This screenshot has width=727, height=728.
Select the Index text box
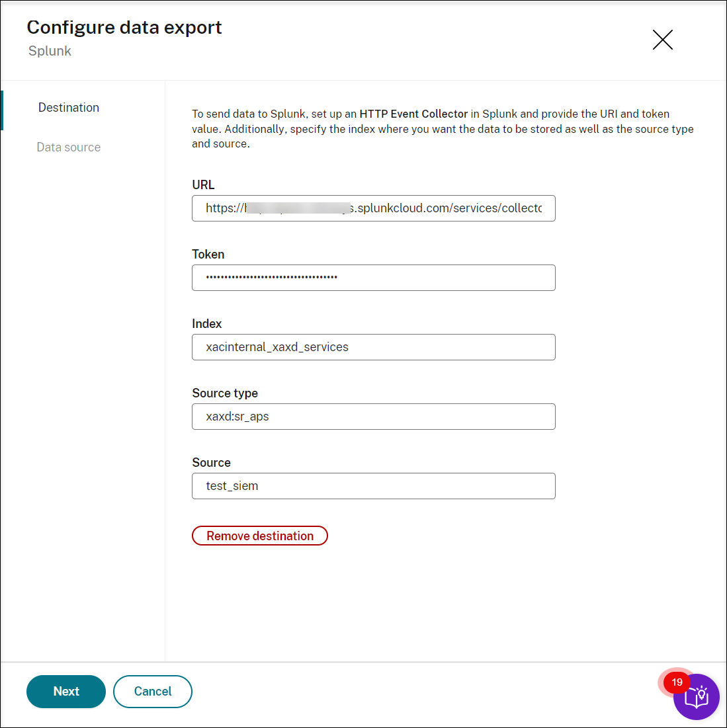(x=373, y=347)
